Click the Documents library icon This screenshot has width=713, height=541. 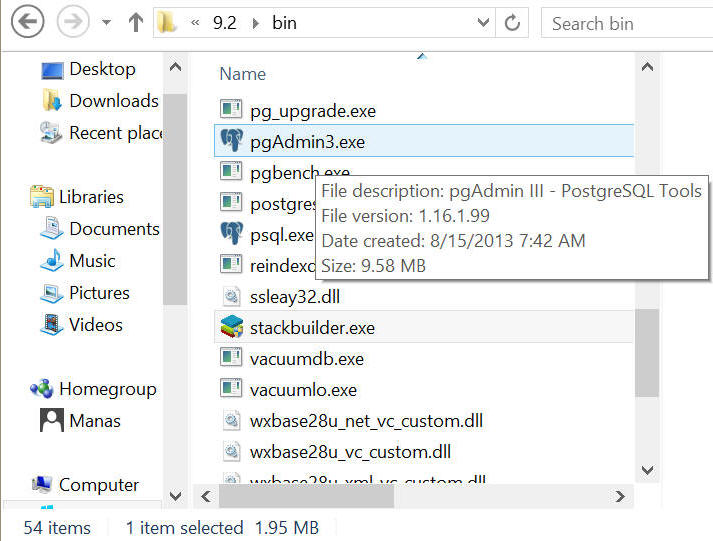tap(51, 228)
